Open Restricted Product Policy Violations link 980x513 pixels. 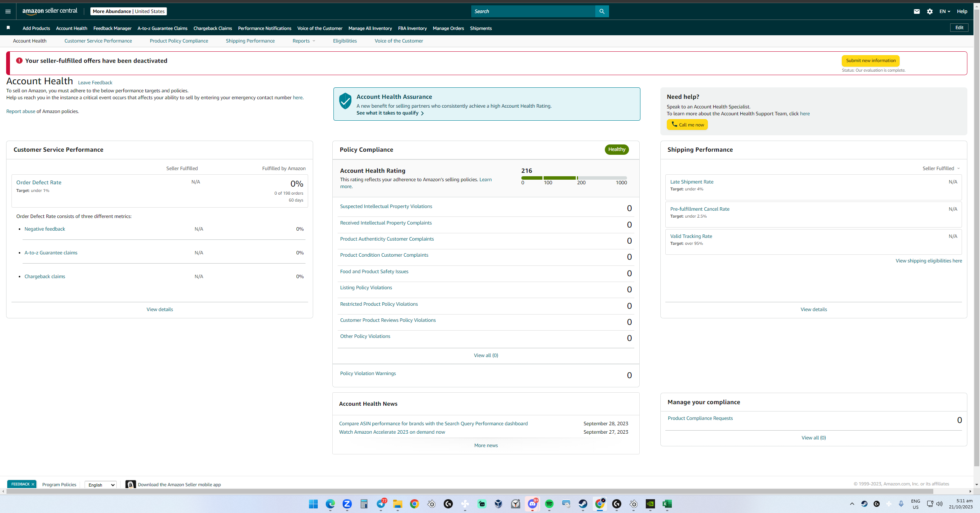tap(379, 304)
